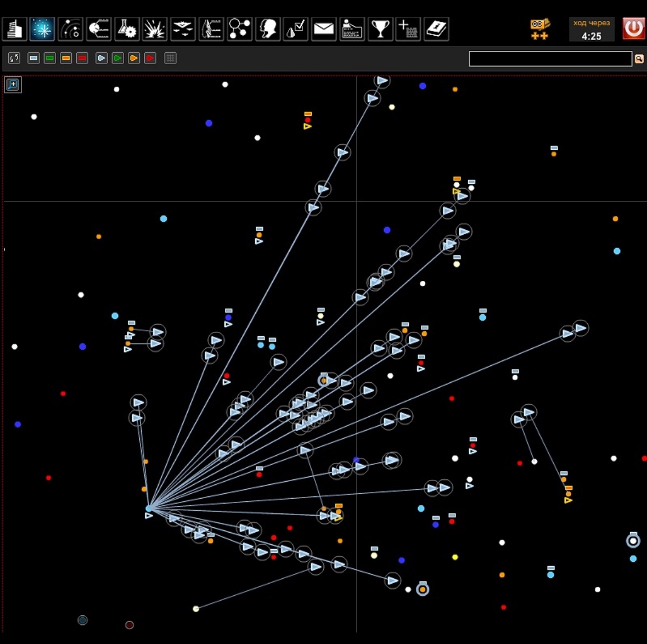The height and width of the screenshot is (644, 647).
Task: Toggle the orange planet rectangle filter
Action: (66, 58)
